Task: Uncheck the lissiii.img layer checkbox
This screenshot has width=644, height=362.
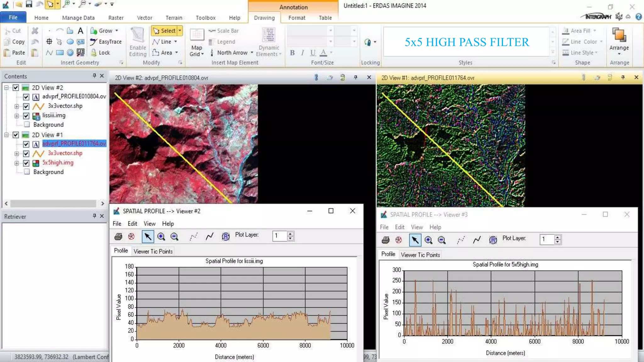Action: [26, 116]
